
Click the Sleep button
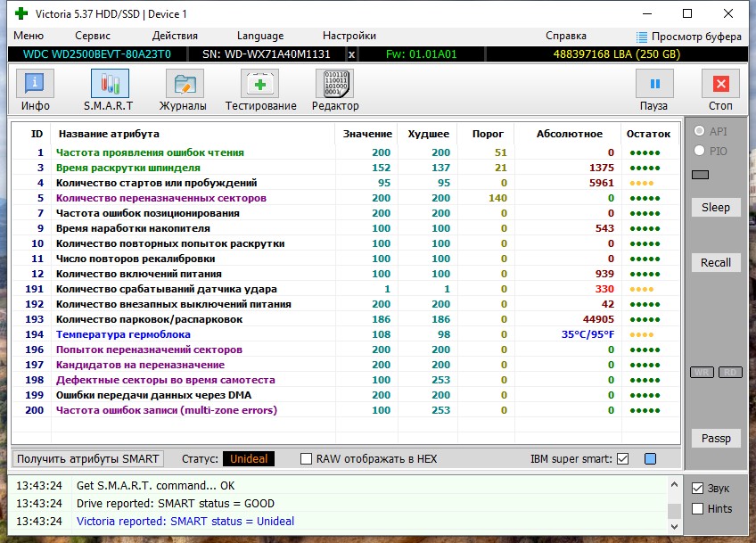click(716, 208)
